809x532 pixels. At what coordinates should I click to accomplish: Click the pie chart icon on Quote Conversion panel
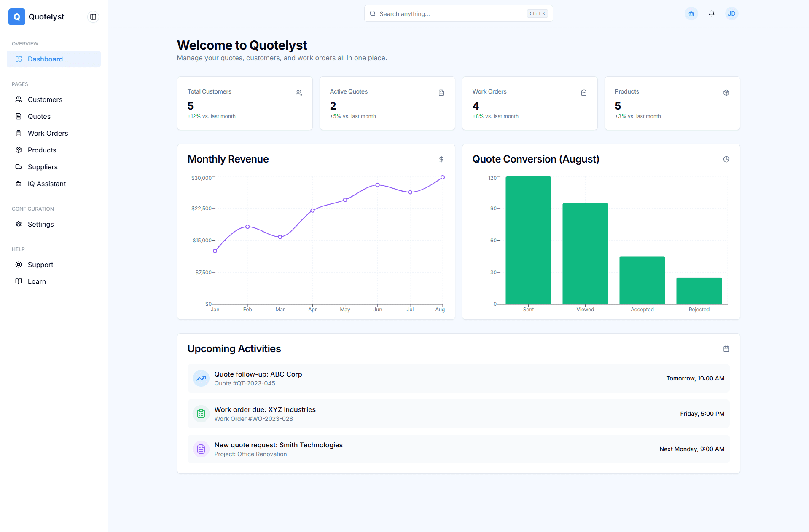(x=726, y=159)
